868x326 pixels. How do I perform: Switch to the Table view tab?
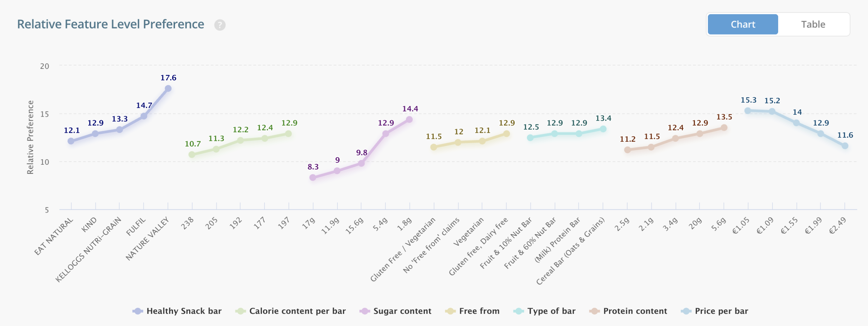coord(813,24)
